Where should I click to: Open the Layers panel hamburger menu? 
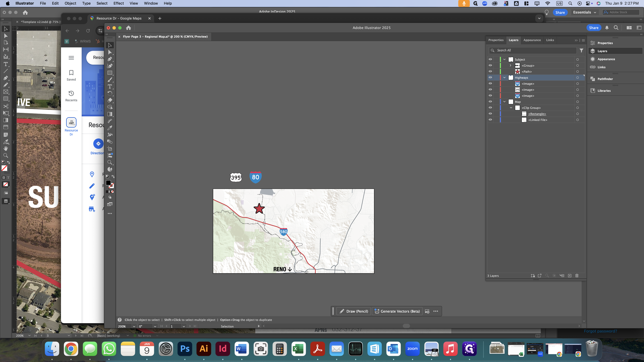583,40
